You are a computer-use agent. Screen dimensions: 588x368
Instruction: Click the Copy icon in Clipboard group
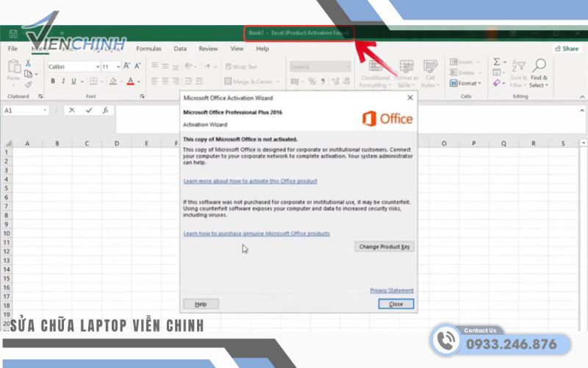(28, 74)
